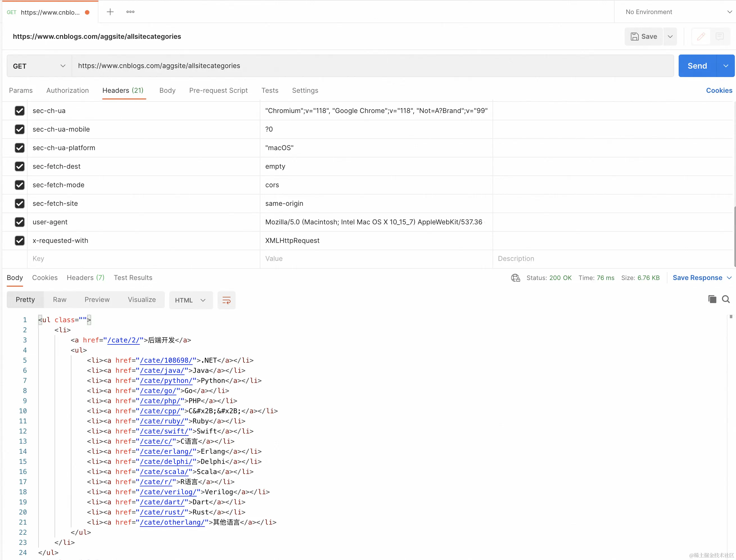The height and width of the screenshot is (560, 736).
Task: Open the No Environment selector
Action: click(x=678, y=12)
